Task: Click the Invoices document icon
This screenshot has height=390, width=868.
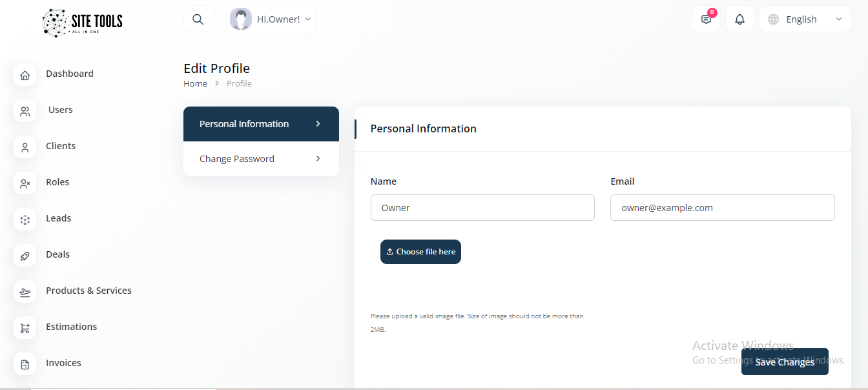Action: click(25, 365)
